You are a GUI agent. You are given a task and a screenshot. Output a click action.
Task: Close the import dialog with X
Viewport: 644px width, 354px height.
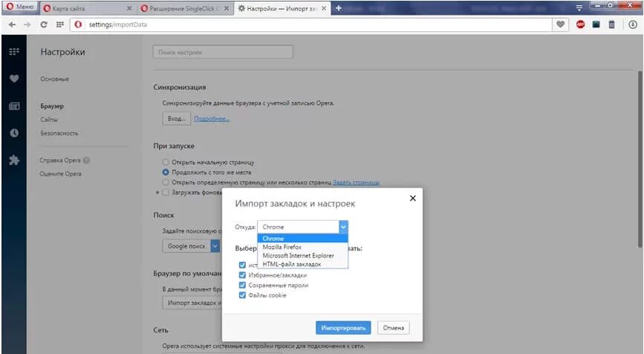[413, 198]
